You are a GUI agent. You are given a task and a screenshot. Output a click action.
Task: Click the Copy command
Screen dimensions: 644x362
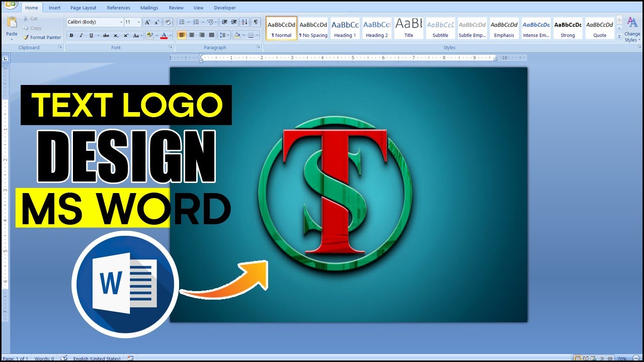click(x=32, y=28)
